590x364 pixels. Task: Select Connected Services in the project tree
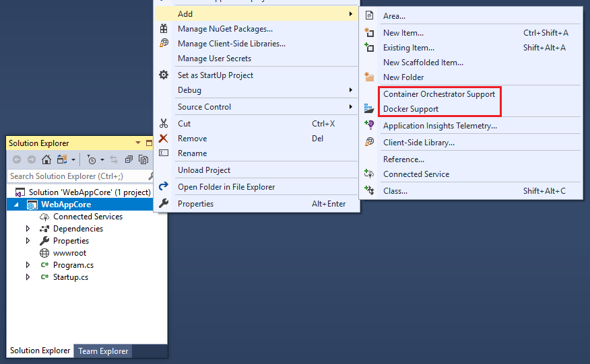(x=88, y=217)
